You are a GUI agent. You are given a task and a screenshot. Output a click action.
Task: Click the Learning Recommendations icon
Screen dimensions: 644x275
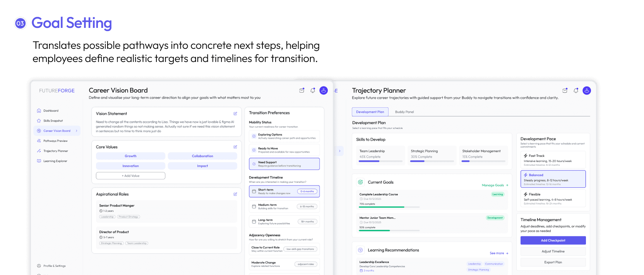pos(361,250)
